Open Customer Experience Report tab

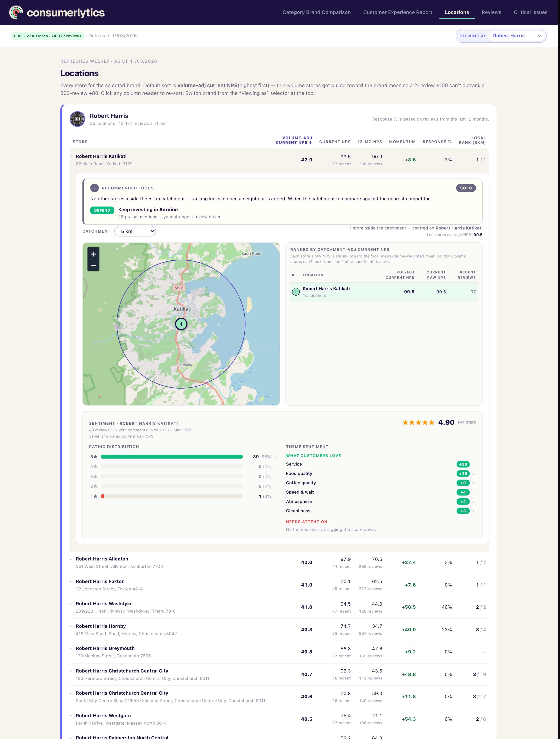click(398, 12)
